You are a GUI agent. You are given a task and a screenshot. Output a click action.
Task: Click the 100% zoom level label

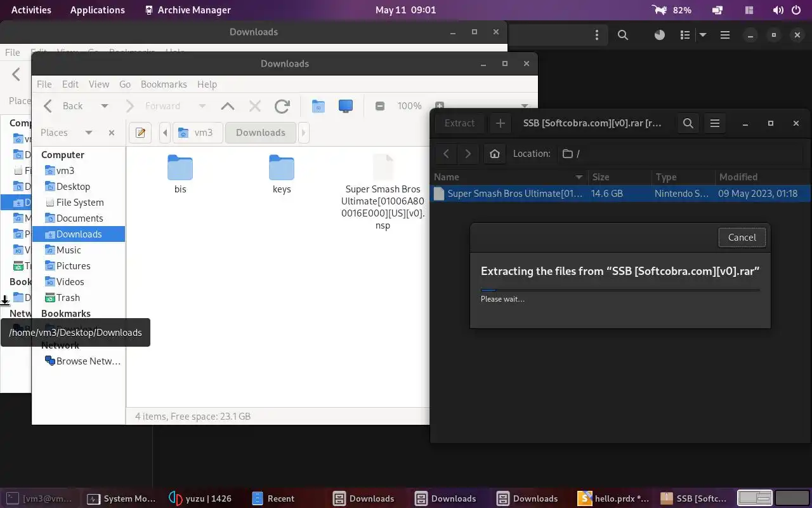point(409,106)
